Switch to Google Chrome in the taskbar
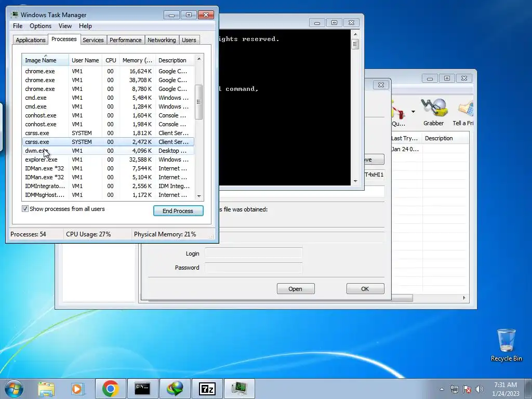The height and width of the screenshot is (399, 532). click(110, 389)
